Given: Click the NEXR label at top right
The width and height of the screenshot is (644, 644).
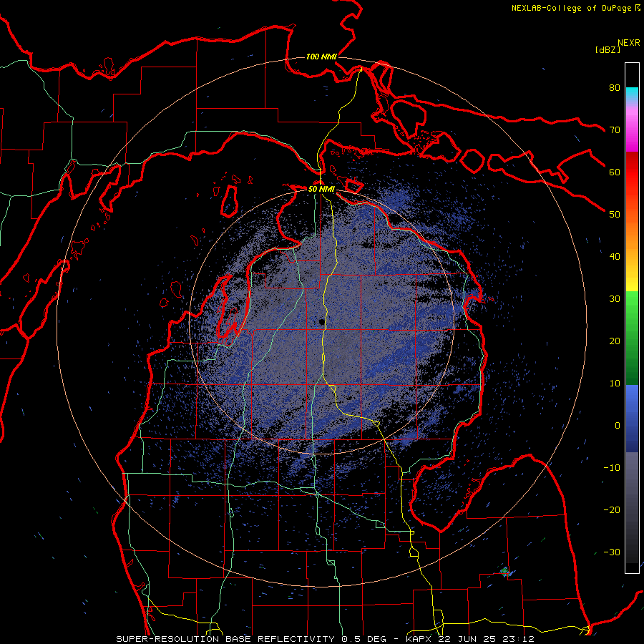Looking at the screenshot, I should [x=629, y=43].
